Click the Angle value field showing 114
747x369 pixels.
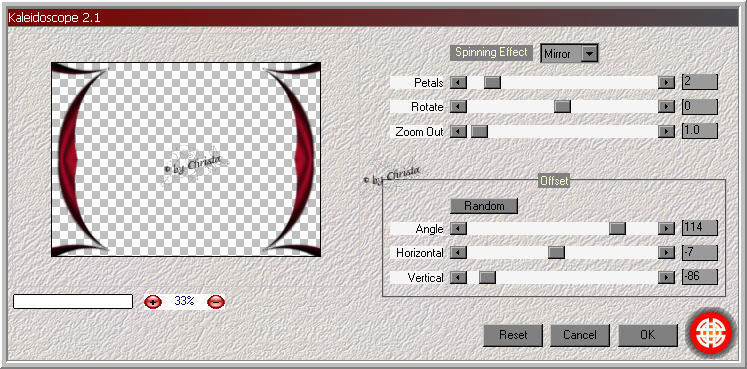click(x=700, y=228)
